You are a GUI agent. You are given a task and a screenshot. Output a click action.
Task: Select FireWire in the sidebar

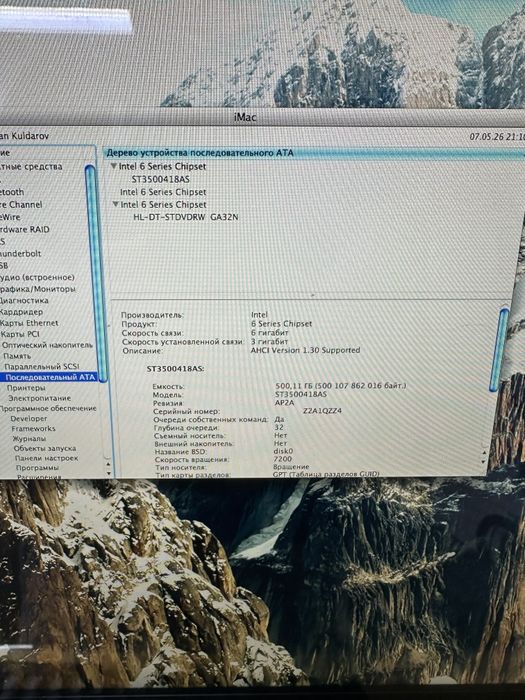[10, 217]
